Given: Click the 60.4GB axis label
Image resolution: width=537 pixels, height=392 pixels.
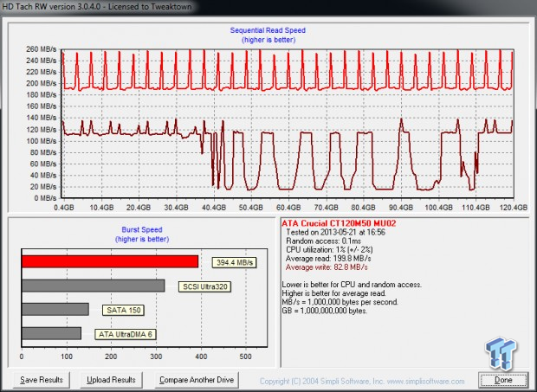Looking at the screenshot, I should [x=288, y=208].
